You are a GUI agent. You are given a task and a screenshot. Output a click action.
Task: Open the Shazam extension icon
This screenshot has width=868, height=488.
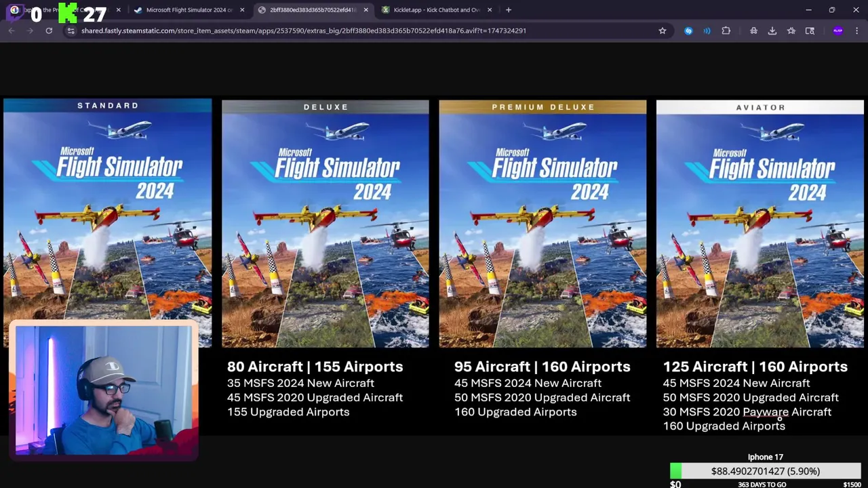point(688,30)
